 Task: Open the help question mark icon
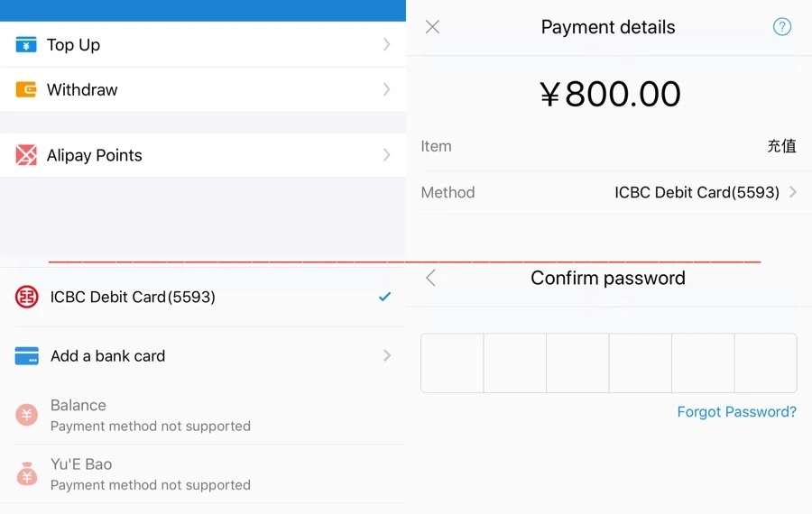782,27
